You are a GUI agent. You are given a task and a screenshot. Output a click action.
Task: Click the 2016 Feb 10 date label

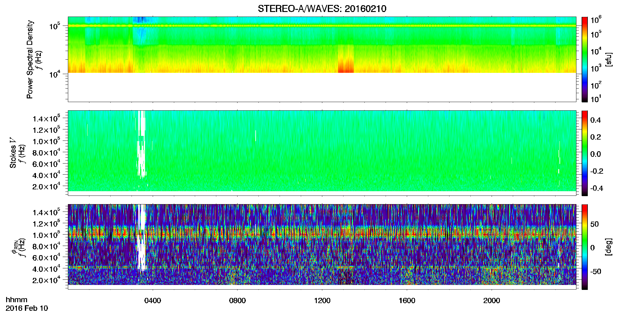click(27, 308)
